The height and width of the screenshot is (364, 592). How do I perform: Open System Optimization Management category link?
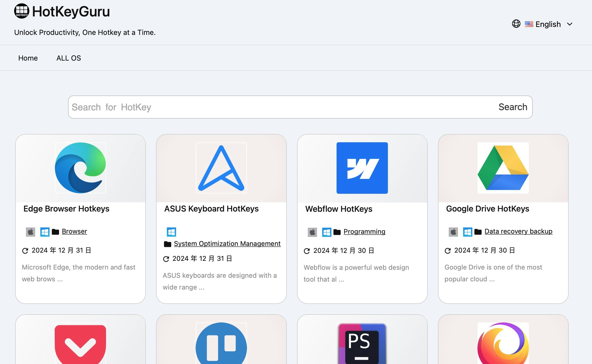tap(227, 244)
